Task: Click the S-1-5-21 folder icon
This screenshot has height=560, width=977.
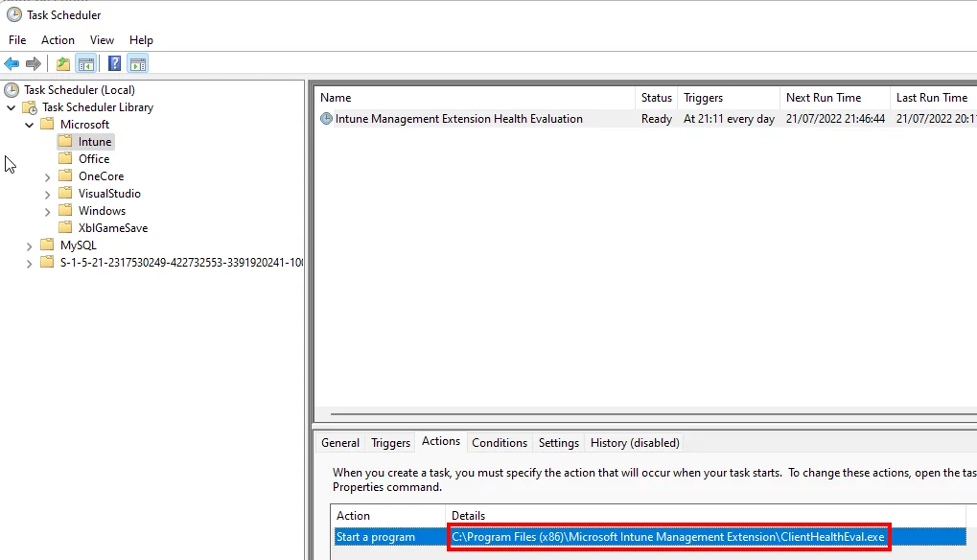Action: point(47,262)
